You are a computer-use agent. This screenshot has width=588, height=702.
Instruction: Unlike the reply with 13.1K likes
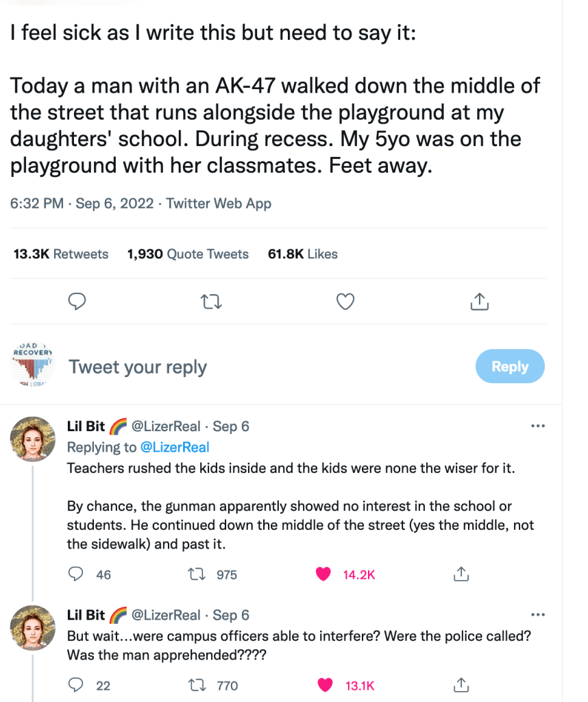click(323, 685)
